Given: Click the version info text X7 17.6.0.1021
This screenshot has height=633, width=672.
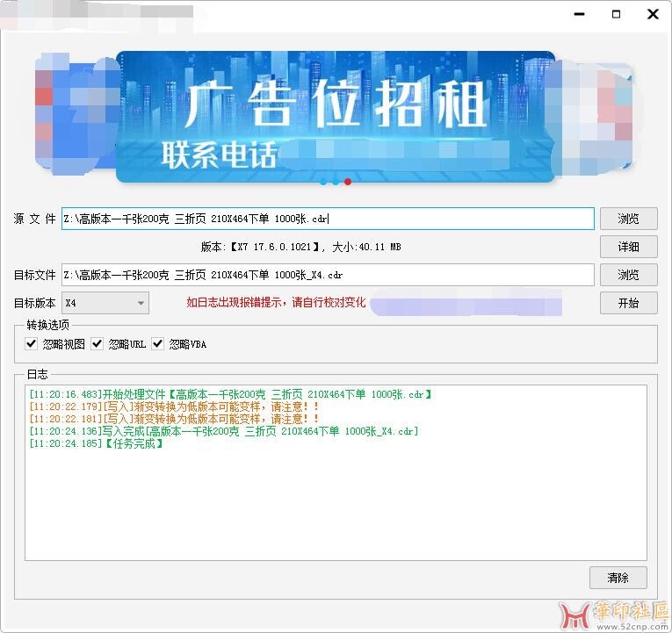Looking at the screenshot, I should 300,247.
